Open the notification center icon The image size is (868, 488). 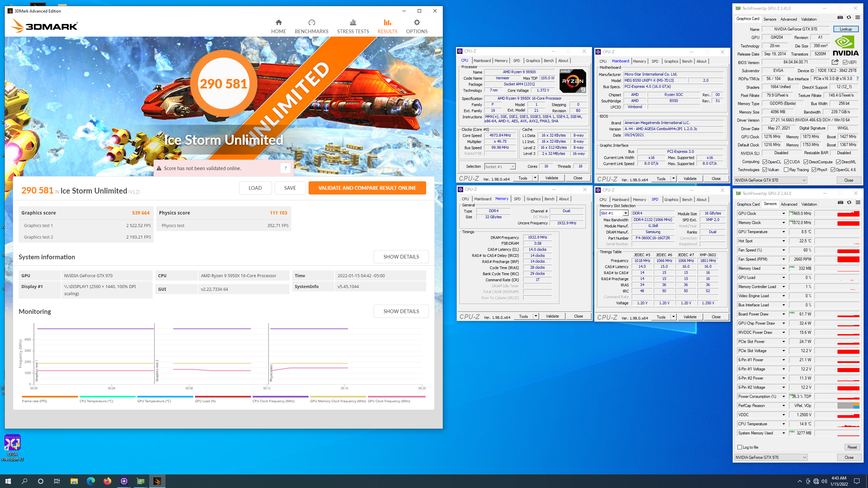[x=857, y=481]
